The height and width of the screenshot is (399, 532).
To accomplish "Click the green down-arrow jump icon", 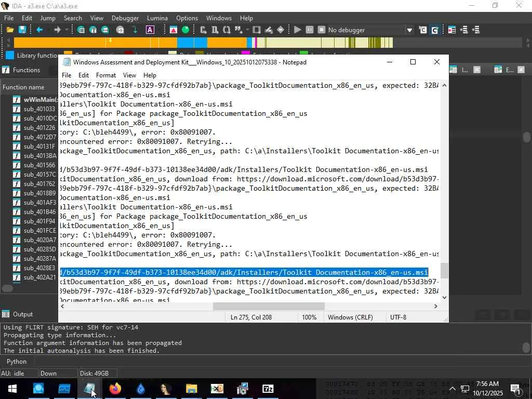I will (135, 30).
